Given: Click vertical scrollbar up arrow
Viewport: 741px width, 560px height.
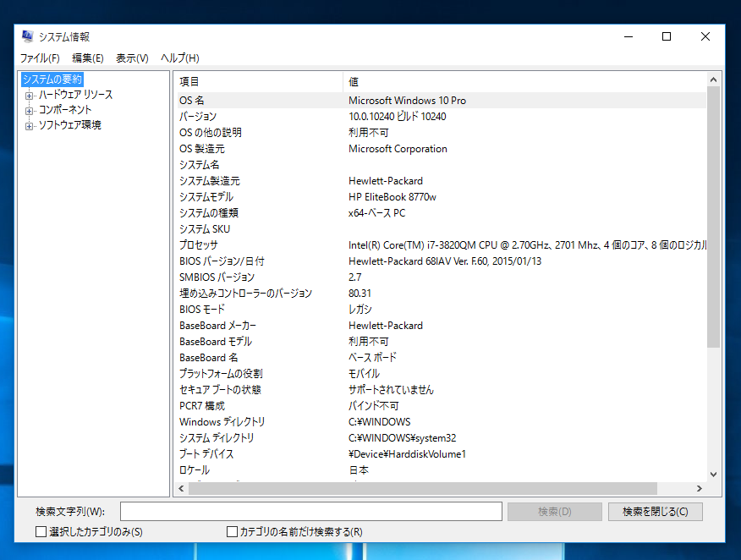Looking at the screenshot, I should (x=714, y=80).
